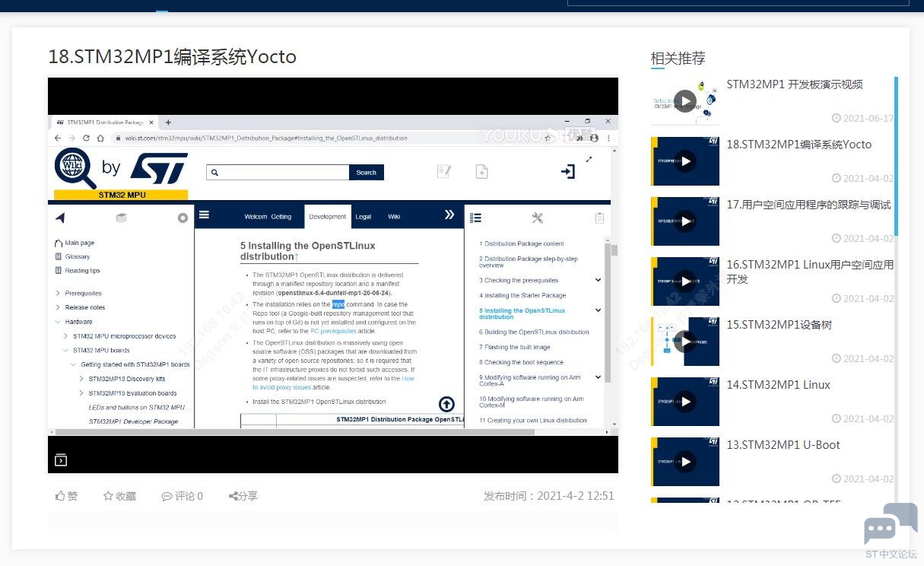Play the 18.STM32MP1编译系统Yocto sidebar thumbnail
The width and height of the screenshot is (924, 566).
coord(685,161)
